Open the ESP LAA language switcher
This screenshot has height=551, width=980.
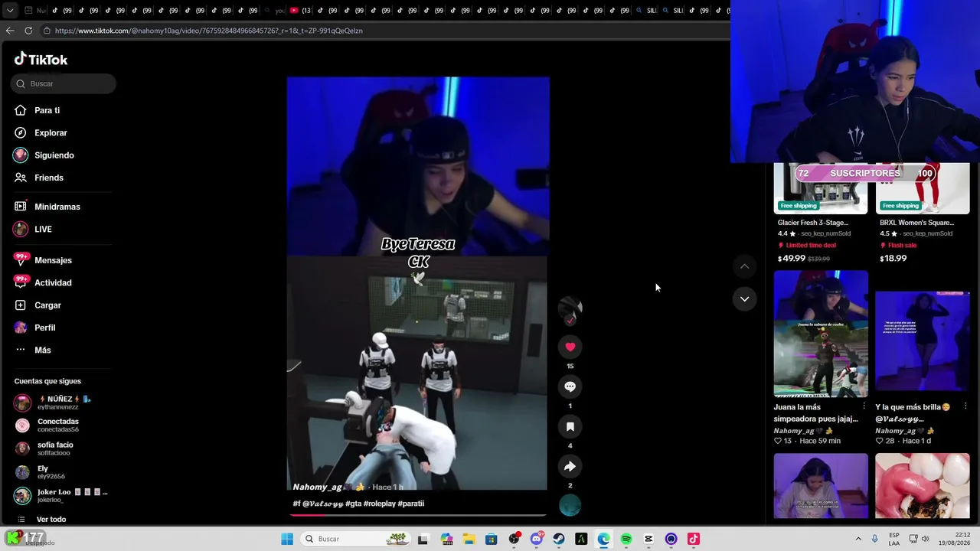pyautogui.click(x=894, y=539)
